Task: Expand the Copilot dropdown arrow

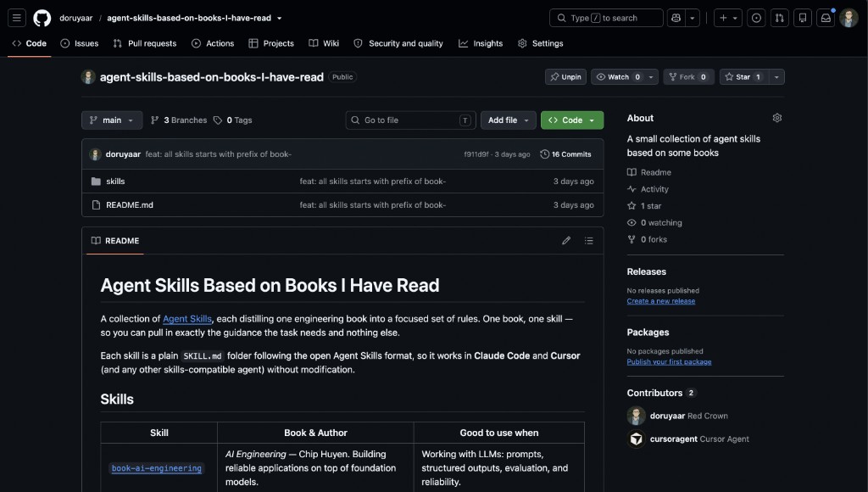Action: pos(692,18)
